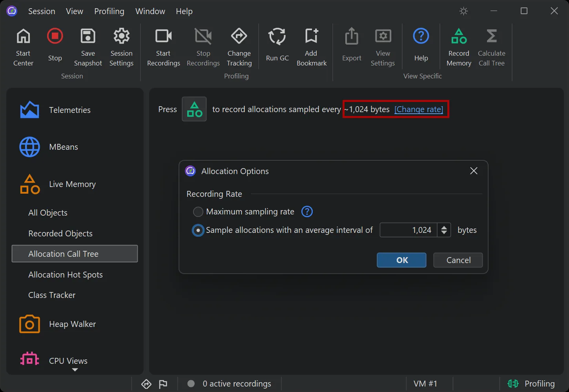Open the Profiling menu
Viewport: 569px width, 392px height.
[109, 11]
